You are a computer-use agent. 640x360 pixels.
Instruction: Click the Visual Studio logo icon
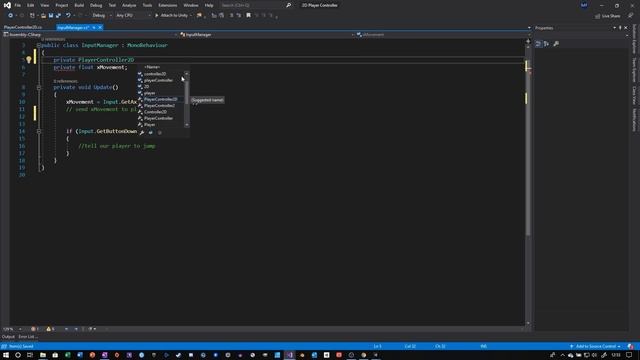(7, 5)
